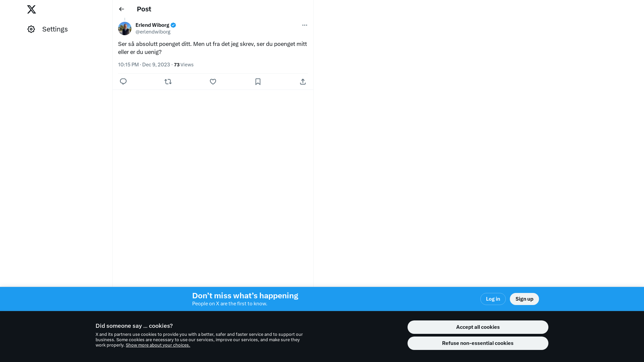Like the post with the heart icon
The height and width of the screenshot is (362, 644).
point(213,81)
